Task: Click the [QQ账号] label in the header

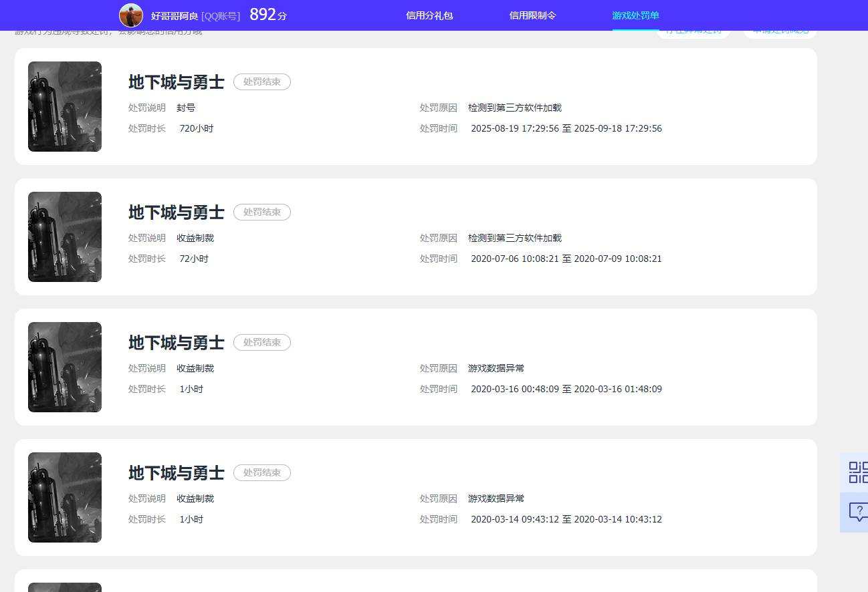Action: [221, 16]
